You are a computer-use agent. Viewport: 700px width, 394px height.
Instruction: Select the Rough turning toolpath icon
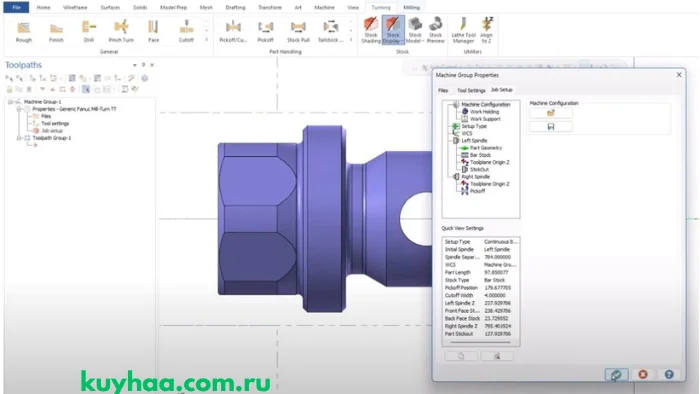click(x=24, y=31)
